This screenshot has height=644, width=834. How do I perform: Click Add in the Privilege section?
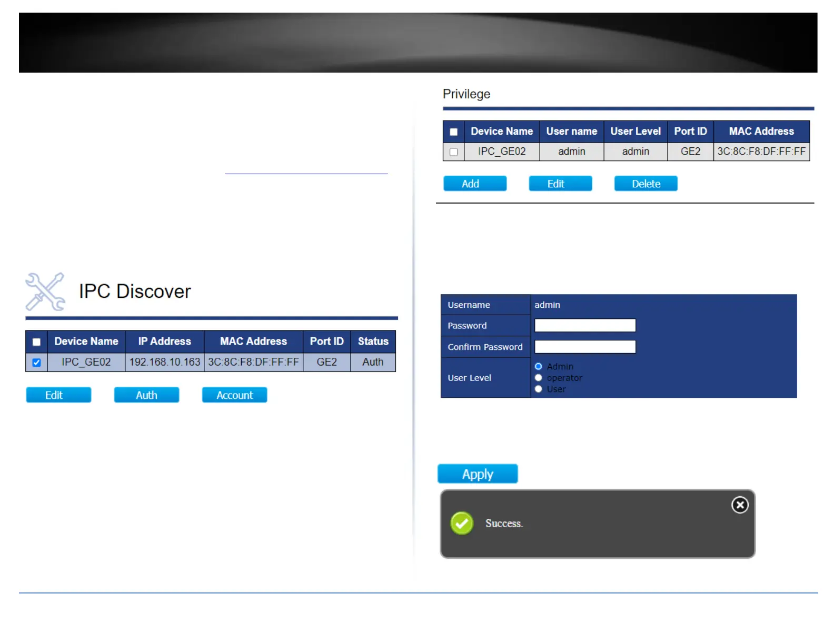tap(475, 184)
